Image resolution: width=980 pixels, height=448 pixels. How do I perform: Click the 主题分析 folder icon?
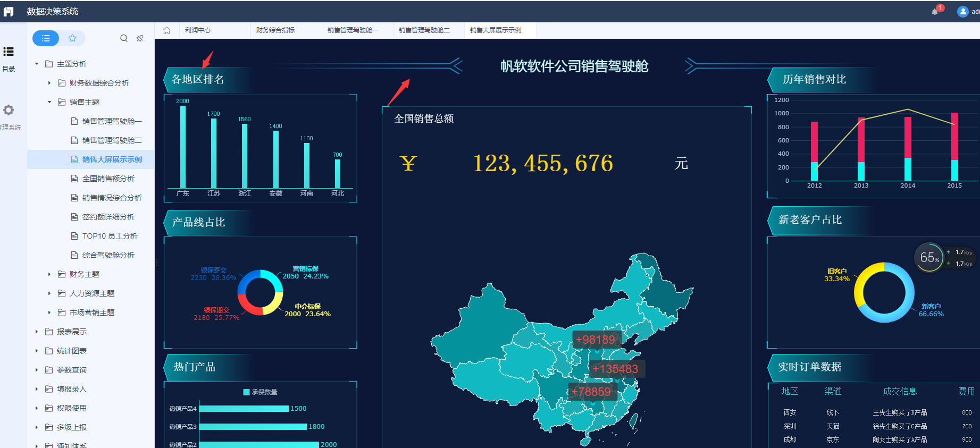(x=49, y=64)
